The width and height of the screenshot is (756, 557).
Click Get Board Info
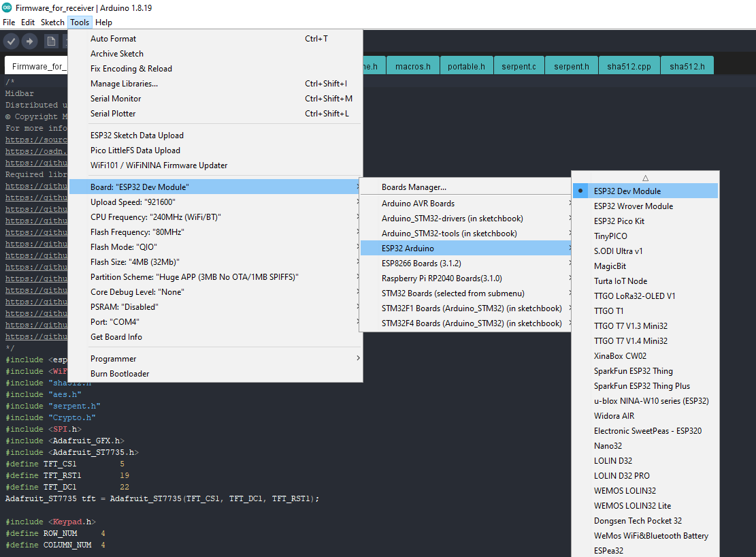pos(116,337)
